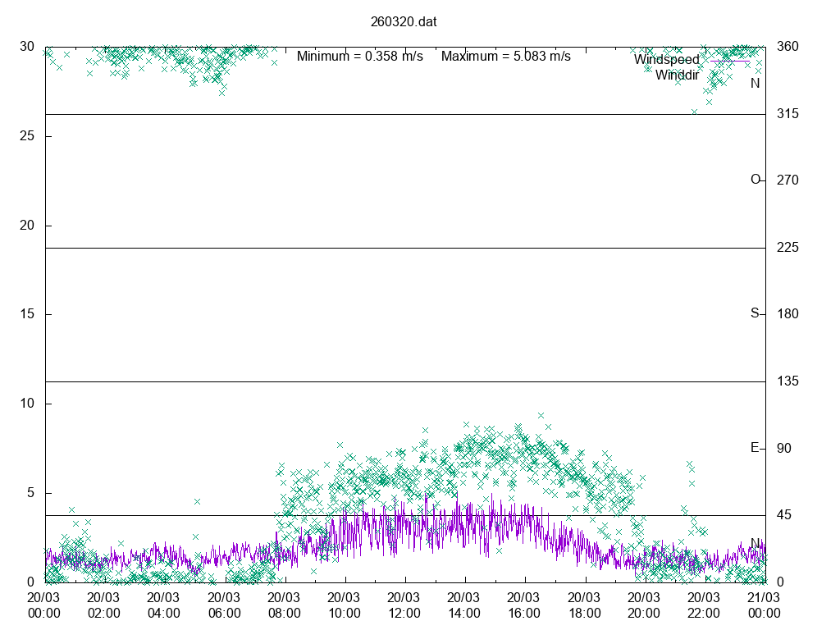The width and height of the screenshot is (840, 630).
Task: Click the Winddir legend label
Action: point(677,75)
